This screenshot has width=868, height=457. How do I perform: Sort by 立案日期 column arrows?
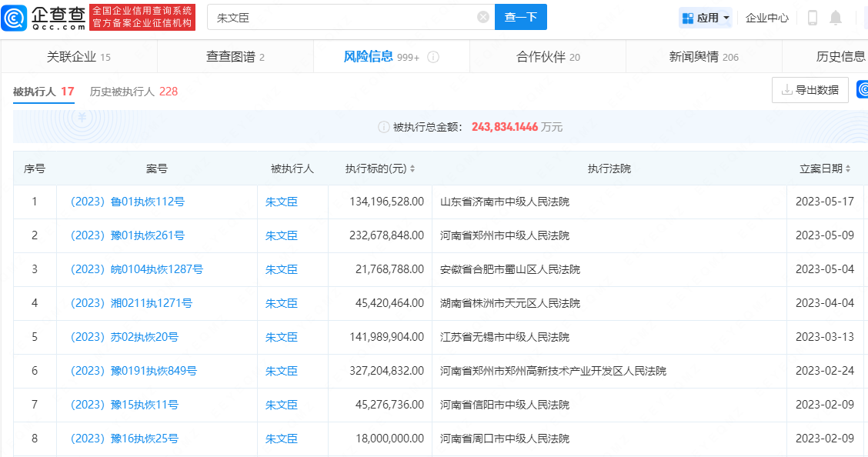point(847,168)
